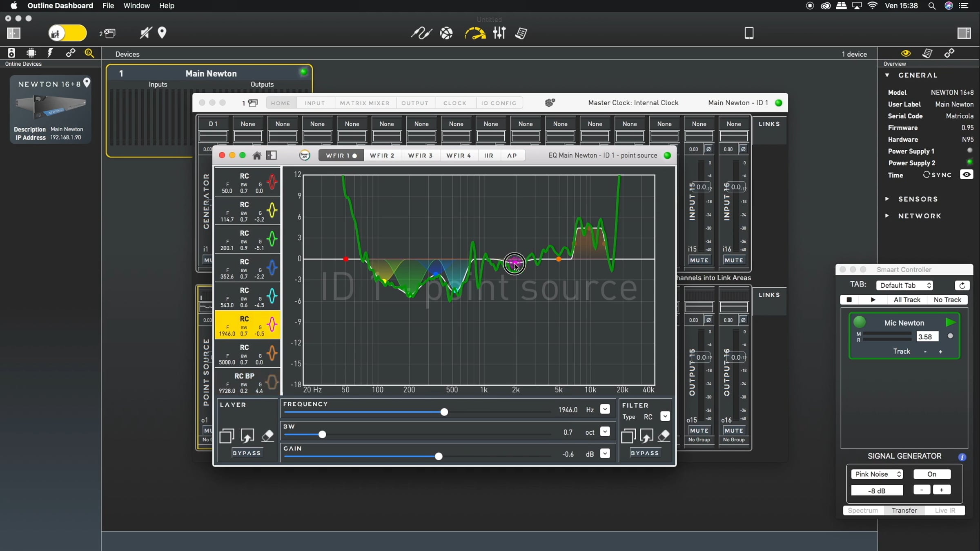Open the MATRIX MIXER tab
This screenshot has height=551, width=980.
(365, 103)
